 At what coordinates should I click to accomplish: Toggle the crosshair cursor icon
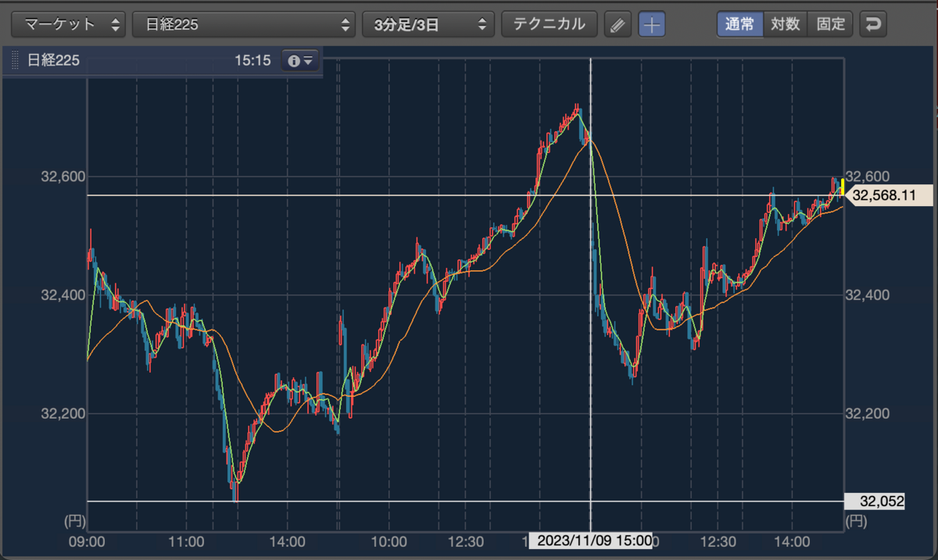tap(652, 24)
